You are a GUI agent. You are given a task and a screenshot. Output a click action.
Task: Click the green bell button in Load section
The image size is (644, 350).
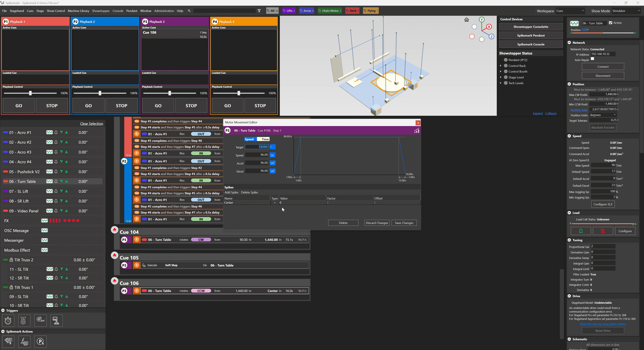tap(581, 231)
